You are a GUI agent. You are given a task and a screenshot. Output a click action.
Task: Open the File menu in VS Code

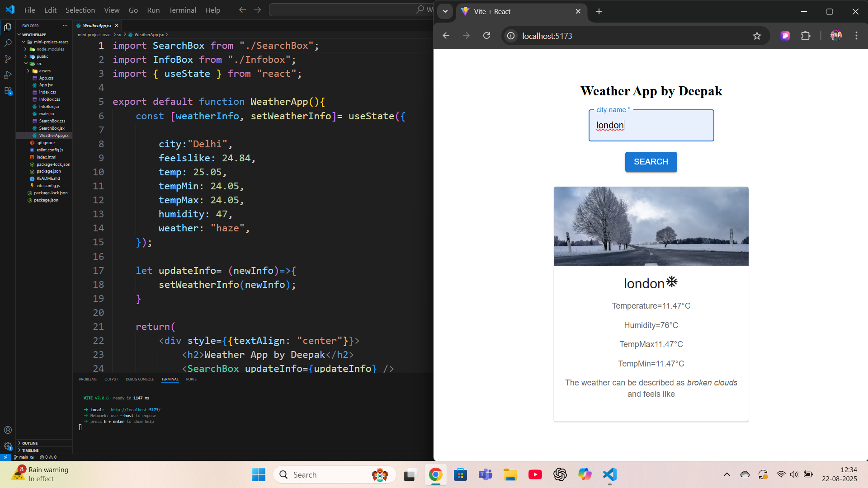pyautogui.click(x=30, y=10)
